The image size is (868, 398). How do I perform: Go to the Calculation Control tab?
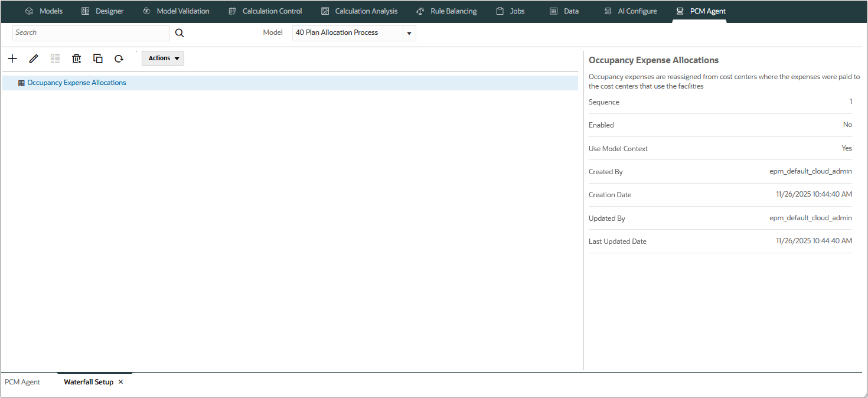(265, 11)
